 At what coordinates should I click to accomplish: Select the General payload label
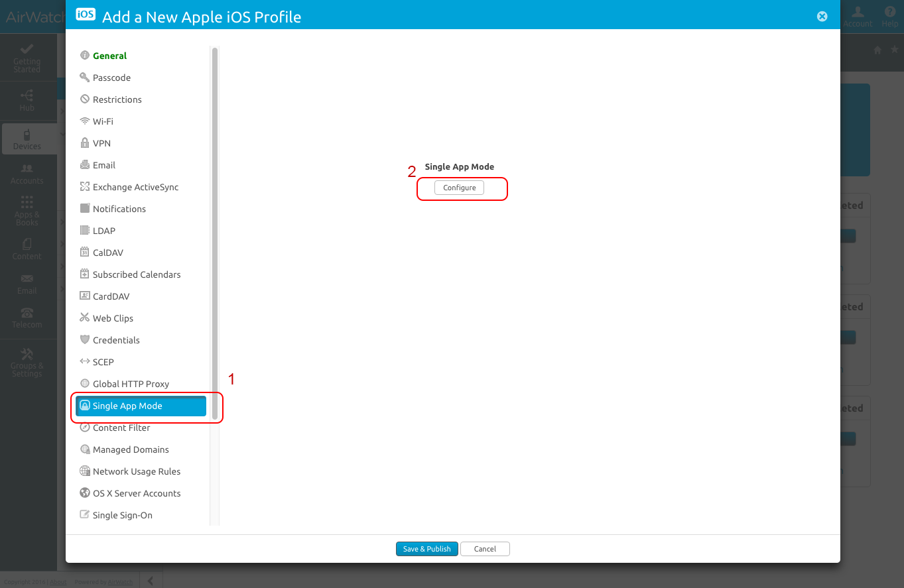pyautogui.click(x=109, y=56)
